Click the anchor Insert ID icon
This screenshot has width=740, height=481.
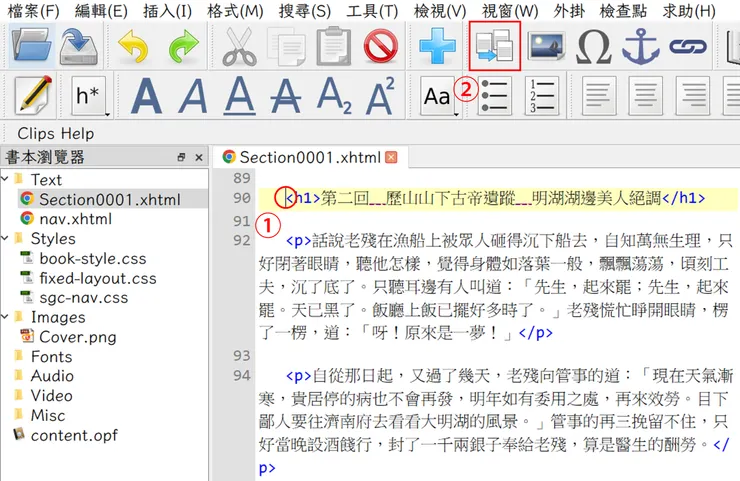point(640,46)
